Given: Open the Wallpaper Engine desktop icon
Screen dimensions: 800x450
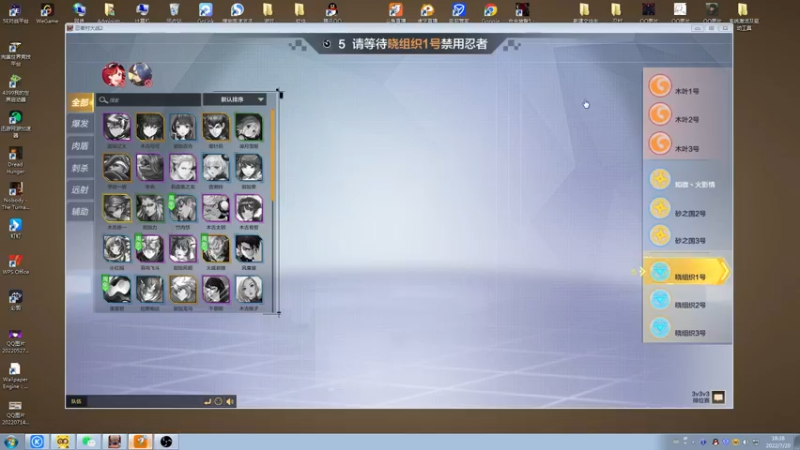Looking at the screenshot, I should coord(15,376).
